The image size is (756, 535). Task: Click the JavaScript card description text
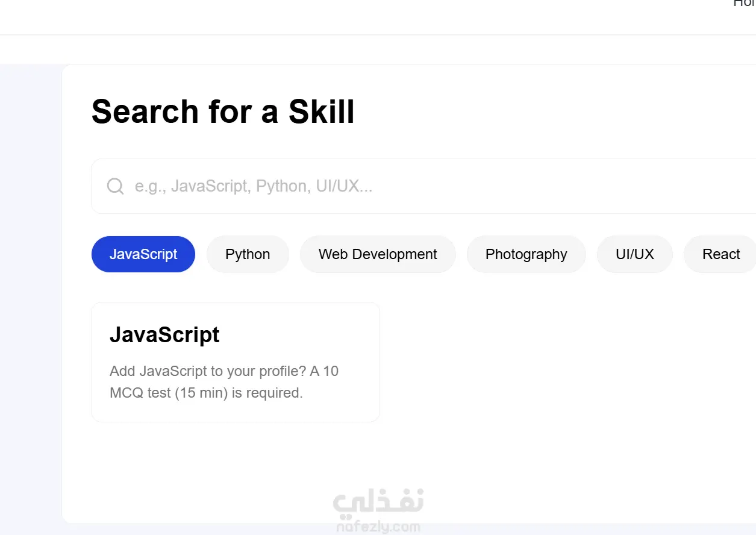(224, 382)
